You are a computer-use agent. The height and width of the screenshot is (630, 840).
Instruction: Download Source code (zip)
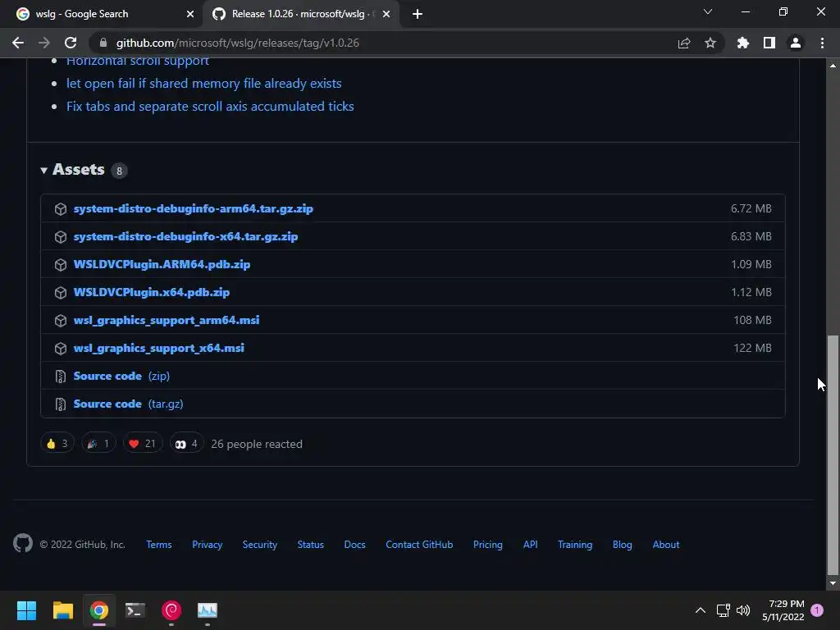coord(121,376)
